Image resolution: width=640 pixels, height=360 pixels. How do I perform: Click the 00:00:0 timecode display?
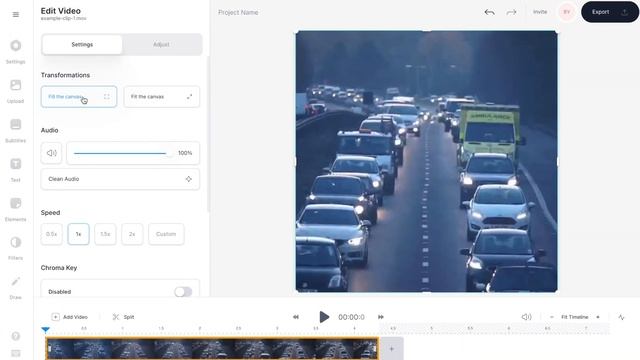(x=351, y=317)
